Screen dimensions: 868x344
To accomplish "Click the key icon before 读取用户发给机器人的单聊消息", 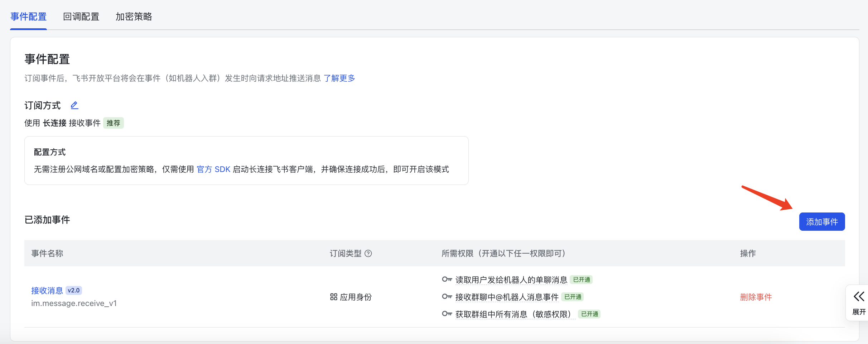I will [x=447, y=279].
